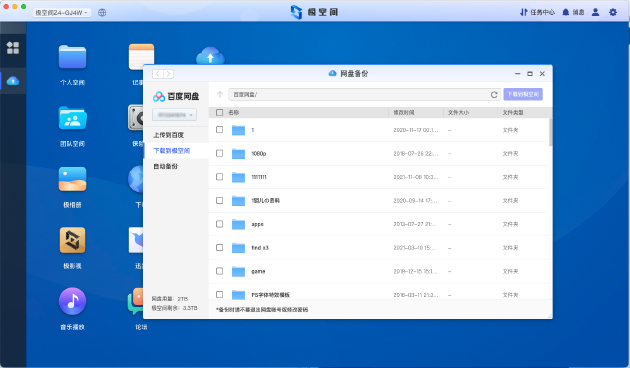This screenshot has height=368, width=630.
Task: Check the box for folder game
Action: click(219, 271)
